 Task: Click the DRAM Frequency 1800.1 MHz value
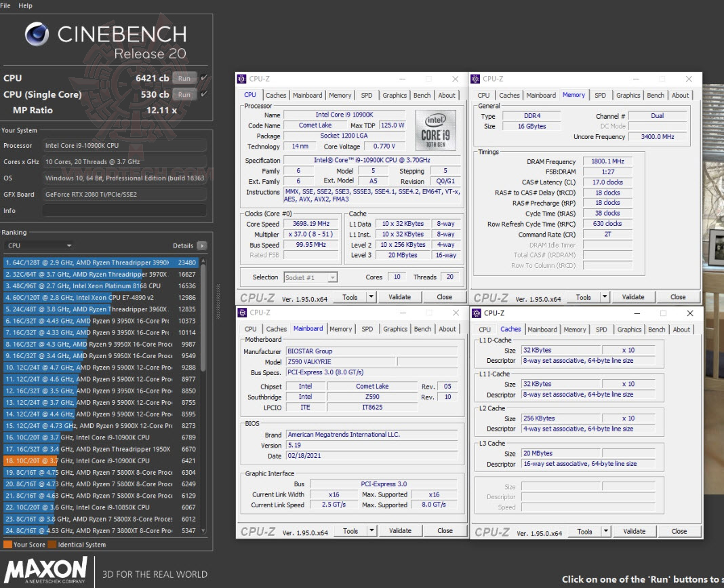(607, 161)
